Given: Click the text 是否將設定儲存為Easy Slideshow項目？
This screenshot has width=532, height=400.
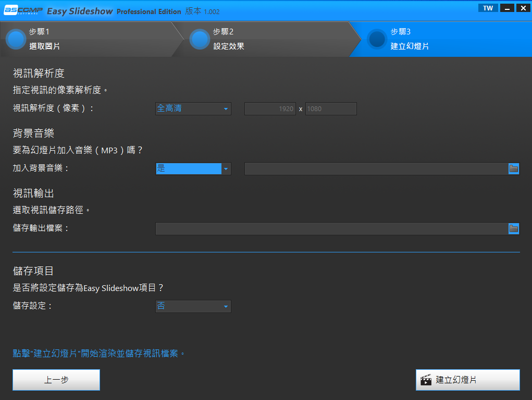Looking at the screenshot, I should click(x=89, y=288).
